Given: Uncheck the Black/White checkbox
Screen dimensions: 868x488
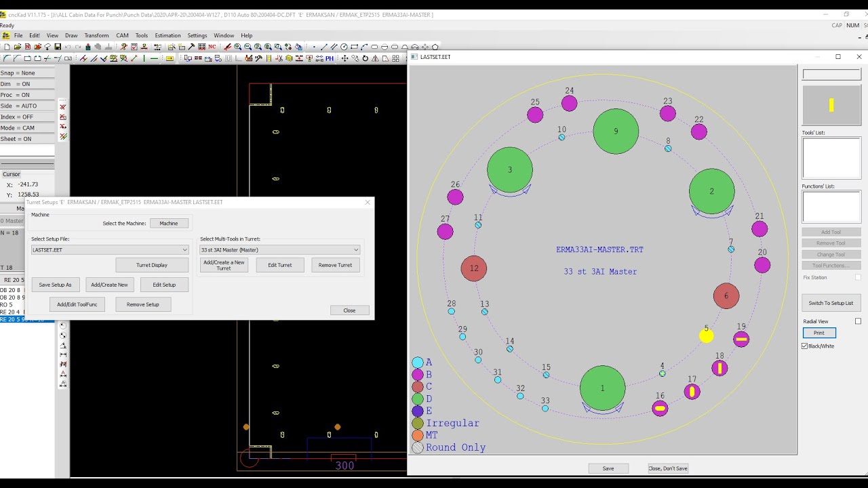Looking at the screenshot, I should click(805, 346).
